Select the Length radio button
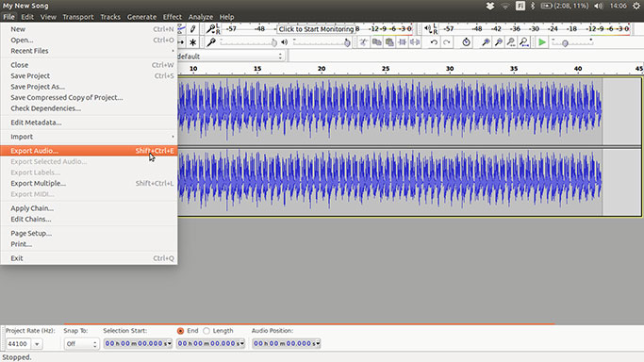Viewport: 644px width, 362px height. pyautogui.click(x=206, y=331)
